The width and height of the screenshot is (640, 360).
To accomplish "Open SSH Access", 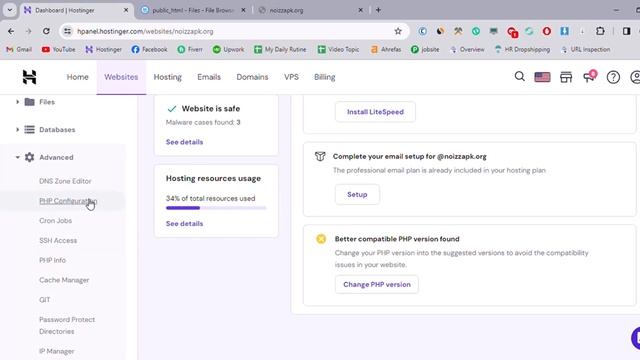I will [x=58, y=240].
